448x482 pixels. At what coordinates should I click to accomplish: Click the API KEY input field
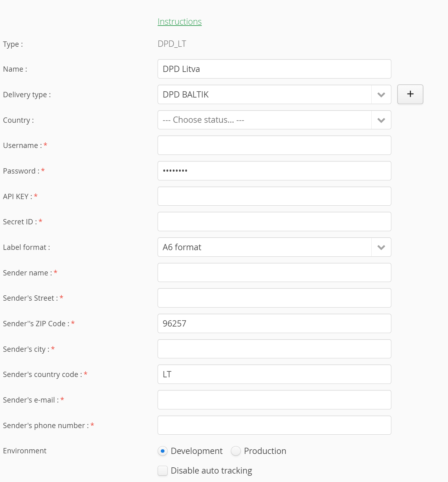click(274, 196)
